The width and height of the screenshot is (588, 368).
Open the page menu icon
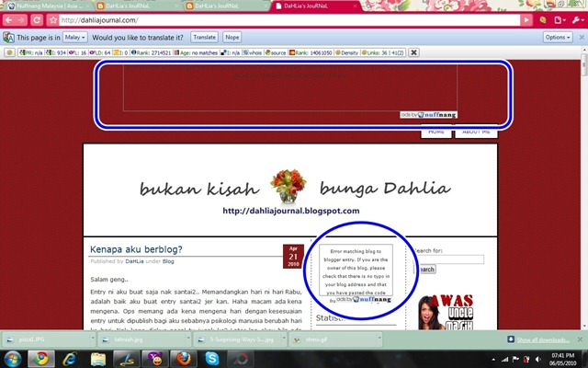[560, 20]
